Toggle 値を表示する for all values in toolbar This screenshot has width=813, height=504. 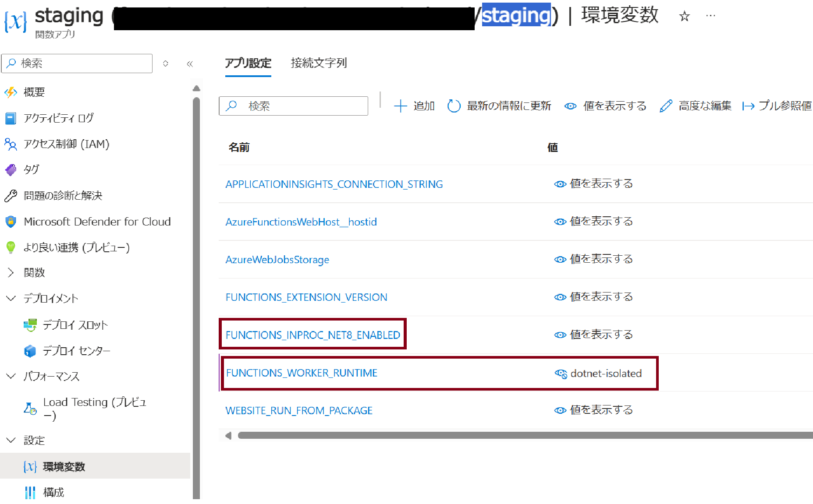point(570,106)
